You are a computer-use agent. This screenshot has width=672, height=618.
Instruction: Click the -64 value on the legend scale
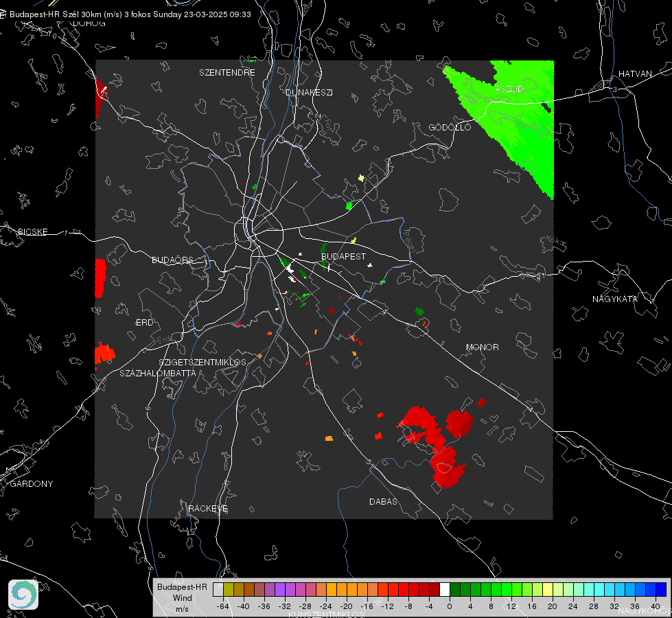223,607
